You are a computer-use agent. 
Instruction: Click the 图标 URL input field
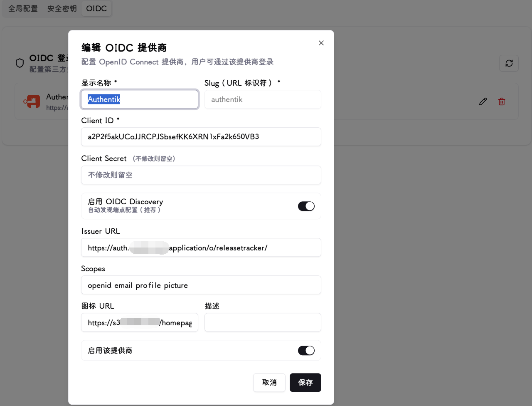tap(140, 323)
